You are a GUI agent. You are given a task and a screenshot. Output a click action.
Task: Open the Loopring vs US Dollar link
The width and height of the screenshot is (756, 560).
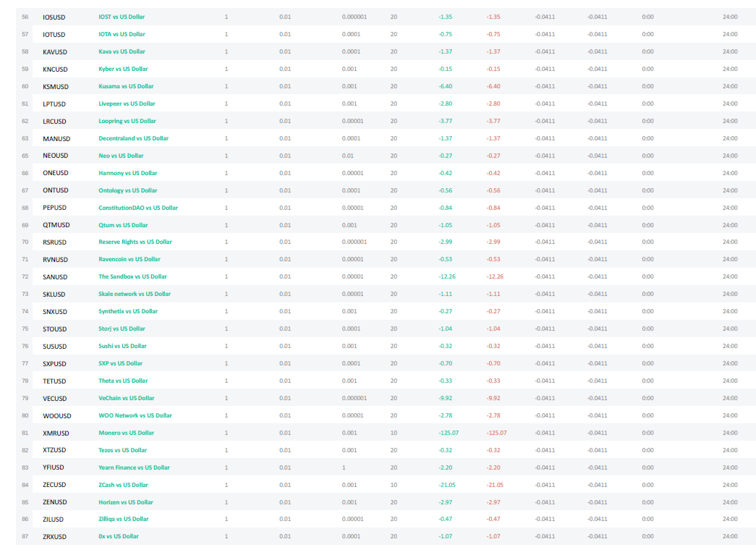coord(127,121)
